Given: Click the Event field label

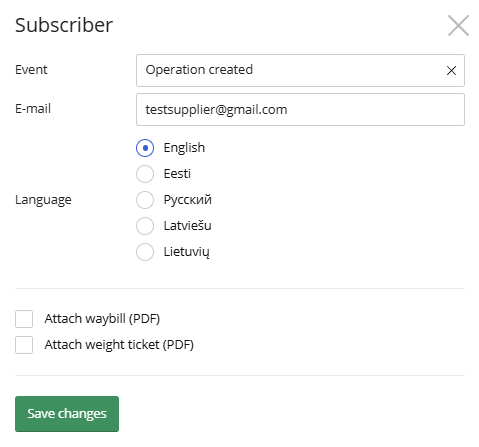Looking at the screenshot, I should click(31, 70).
